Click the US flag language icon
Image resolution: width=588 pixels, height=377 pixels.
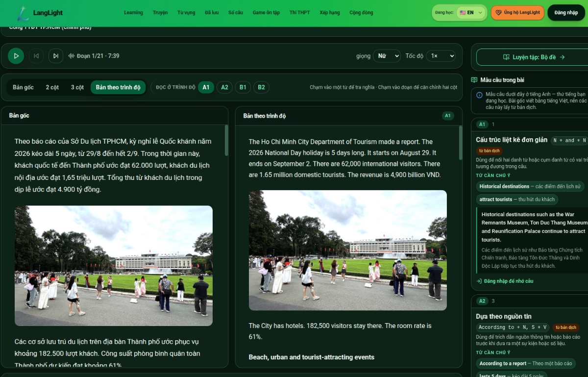[x=463, y=13]
